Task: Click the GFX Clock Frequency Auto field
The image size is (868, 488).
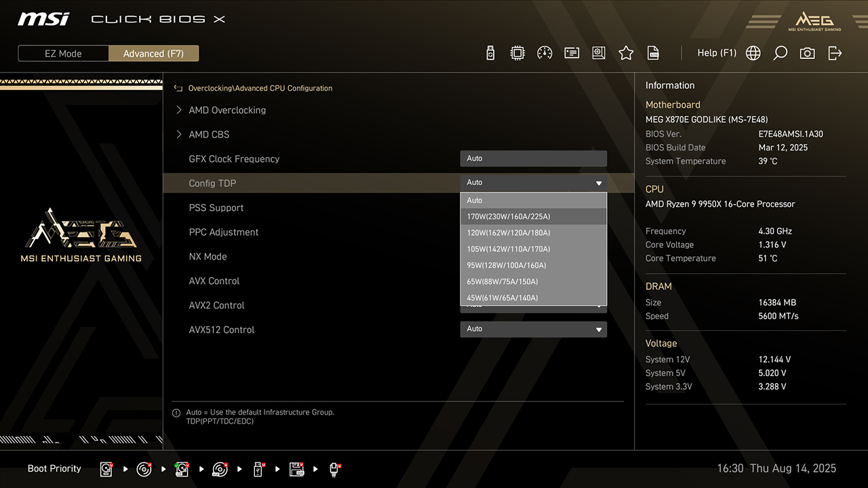Action: click(533, 159)
